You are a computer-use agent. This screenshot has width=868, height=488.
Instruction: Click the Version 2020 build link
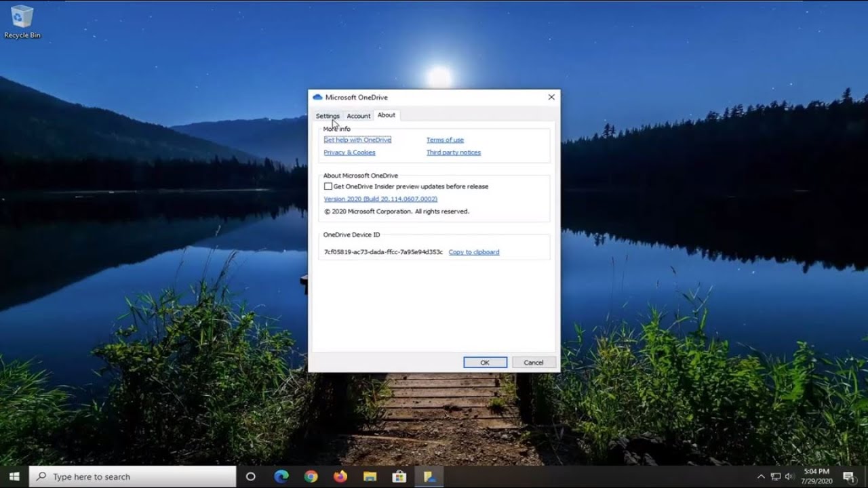[x=380, y=199]
